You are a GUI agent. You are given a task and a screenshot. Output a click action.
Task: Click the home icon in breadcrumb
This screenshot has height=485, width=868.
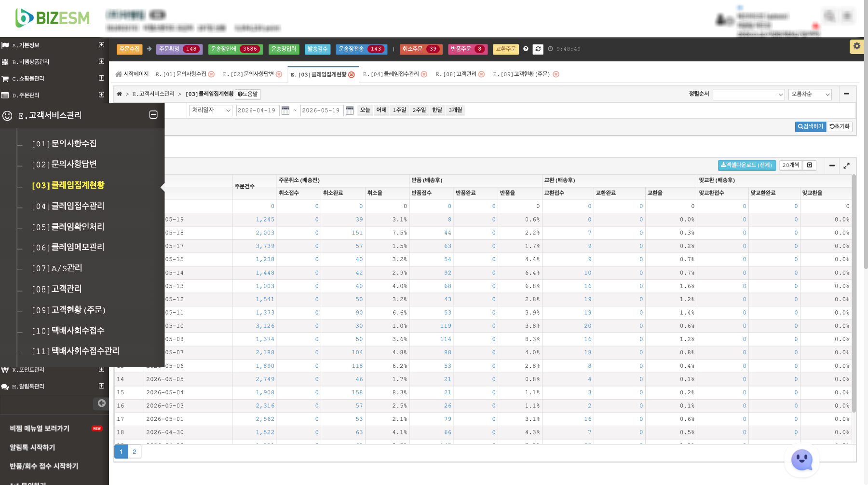point(120,94)
